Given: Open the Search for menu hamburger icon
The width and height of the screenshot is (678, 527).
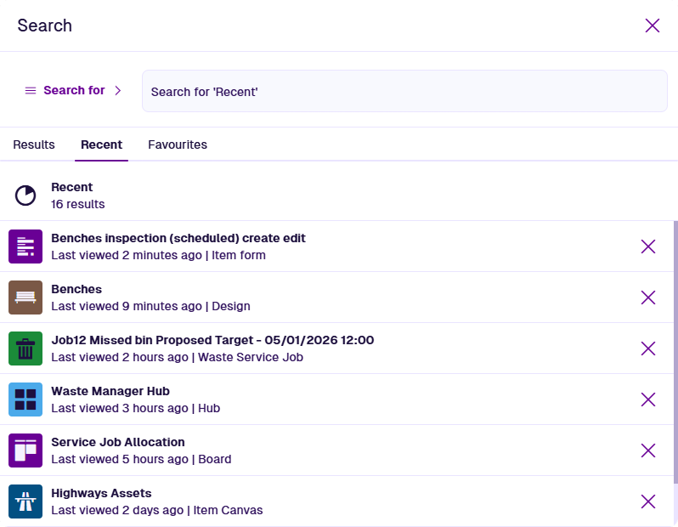Looking at the screenshot, I should tap(30, 90).
